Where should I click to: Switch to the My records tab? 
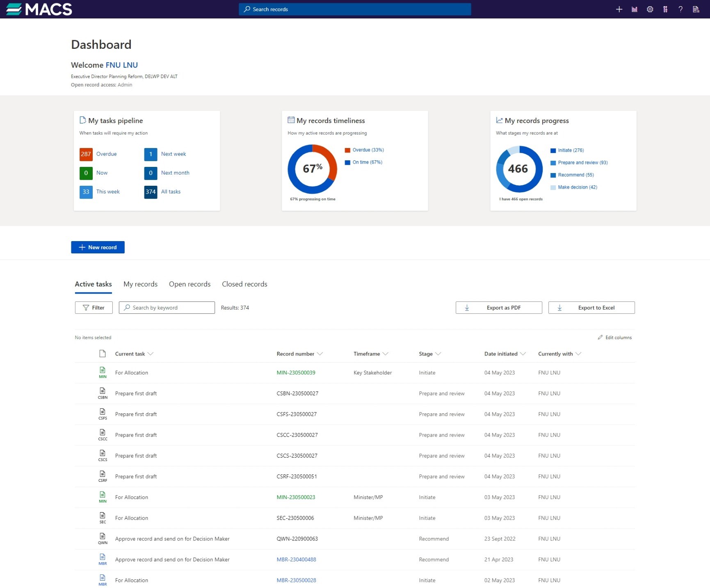pyautogui.click(x=140, y=284)
